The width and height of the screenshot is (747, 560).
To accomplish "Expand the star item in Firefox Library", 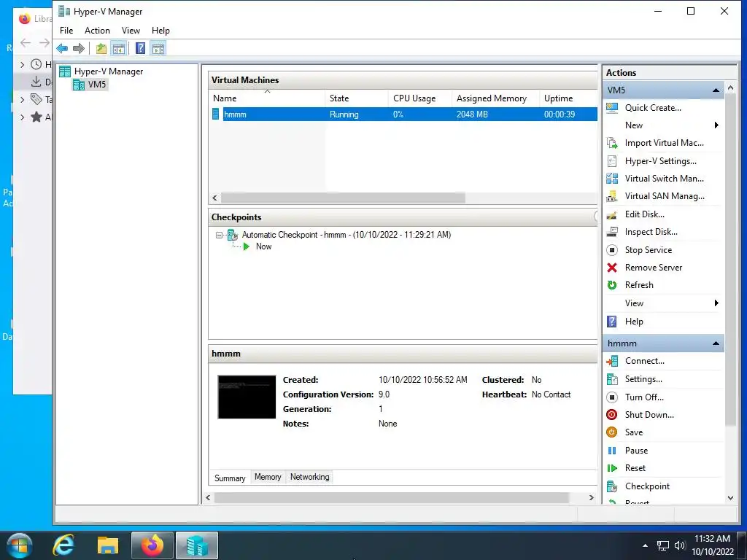I will pyautogui.click(x=22, y=117).
